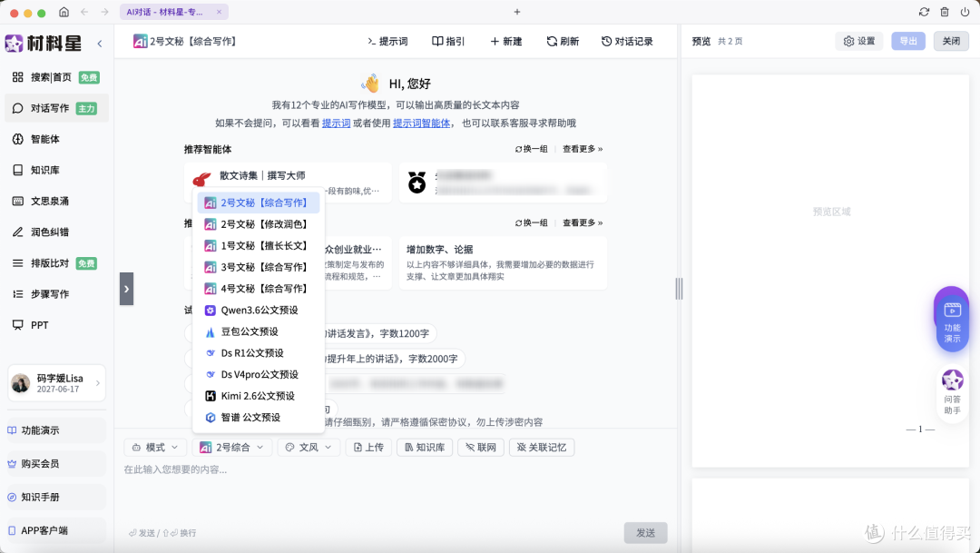
Task: Open the 2号综合 model dropdown
Action: [x=232, y=448]
